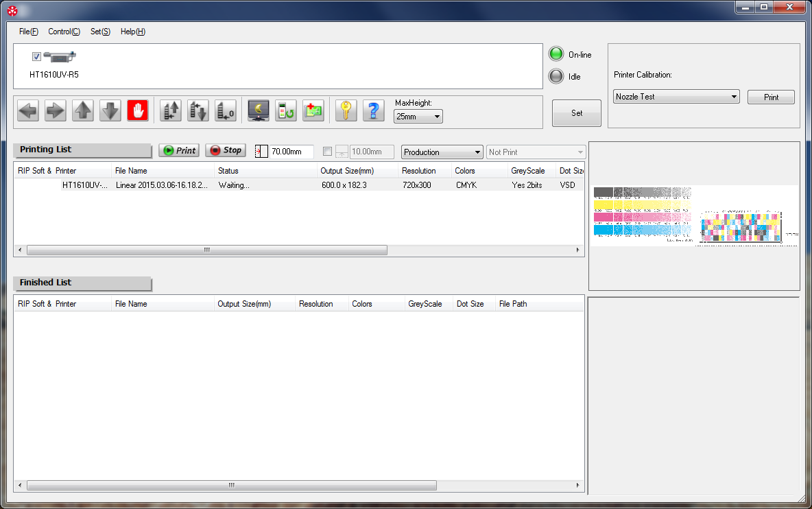Click the color patch chart preview thumbnail
The height and width of the screenshot is (509, 812).
741,227
